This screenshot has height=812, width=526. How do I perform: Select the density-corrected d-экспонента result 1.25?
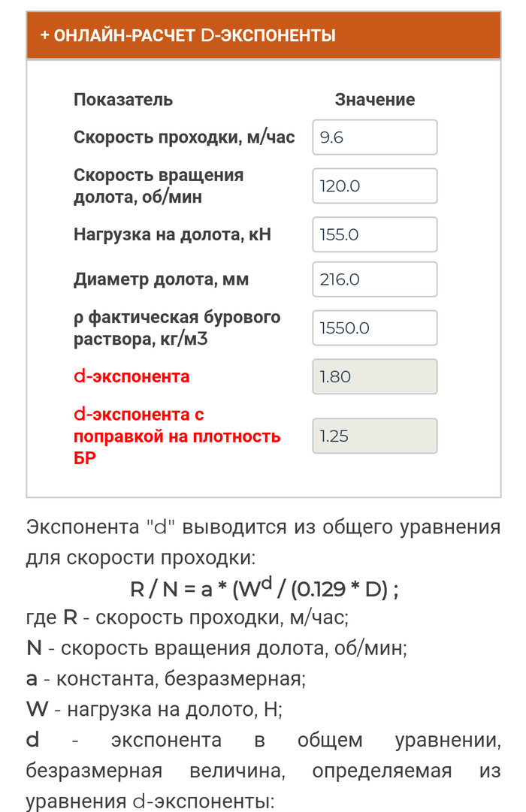(374, 436)
